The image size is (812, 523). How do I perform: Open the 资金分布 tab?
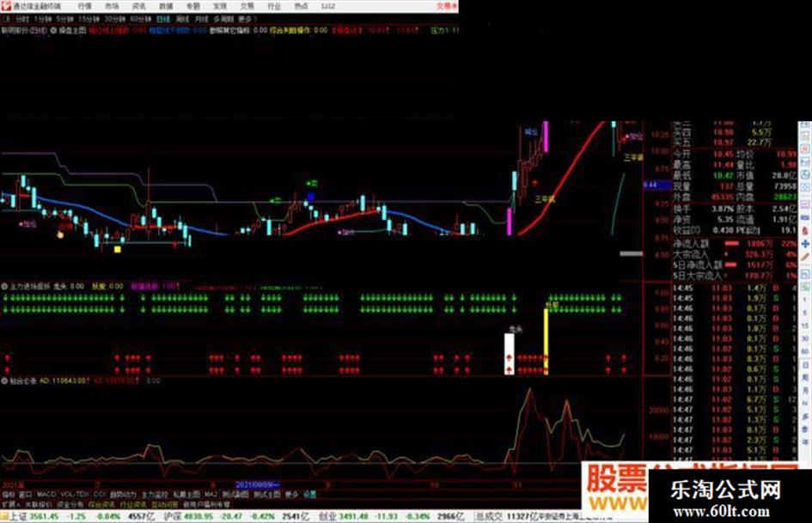(x=70, y=504)
